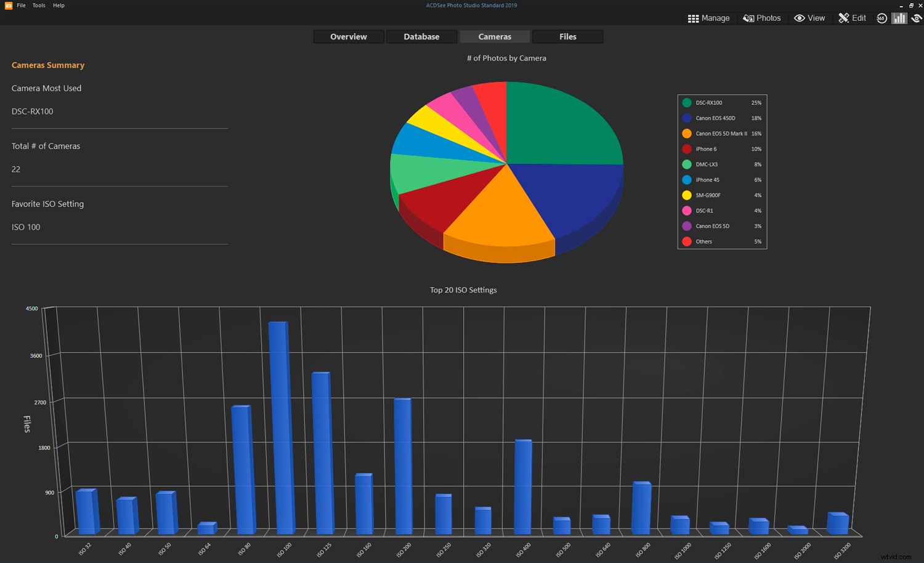Image resolution: width=924 pixels, height=563 pixels.
Task: Open the Help menu
Action: (59, 6)
